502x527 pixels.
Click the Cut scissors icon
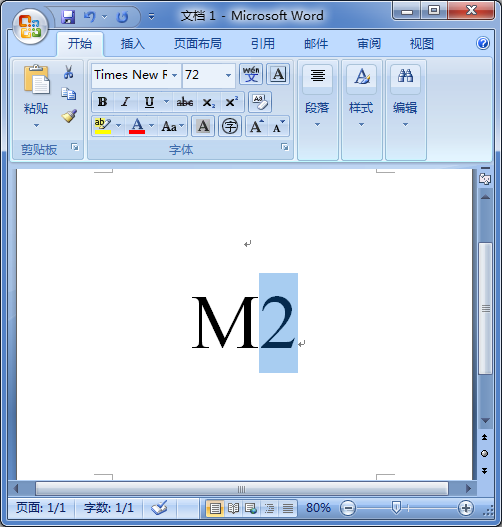tap(69, 72)
